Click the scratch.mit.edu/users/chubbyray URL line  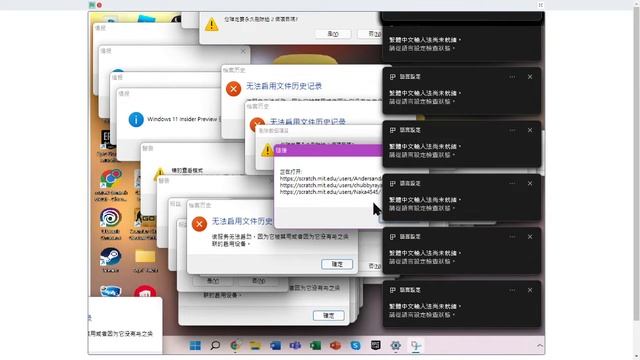pos(331,185)
